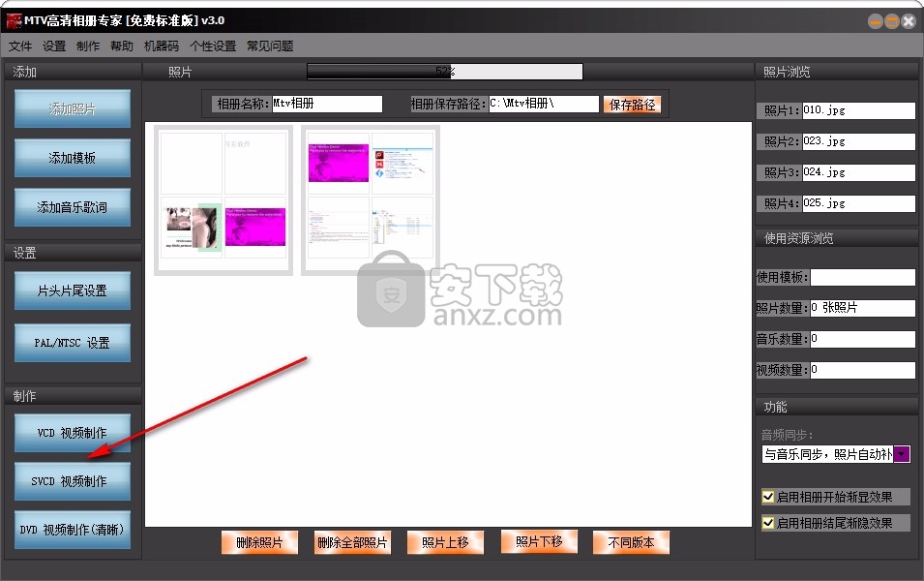Click the 视频数量 field
Screen dimensions: 924x581
point(863,370)
